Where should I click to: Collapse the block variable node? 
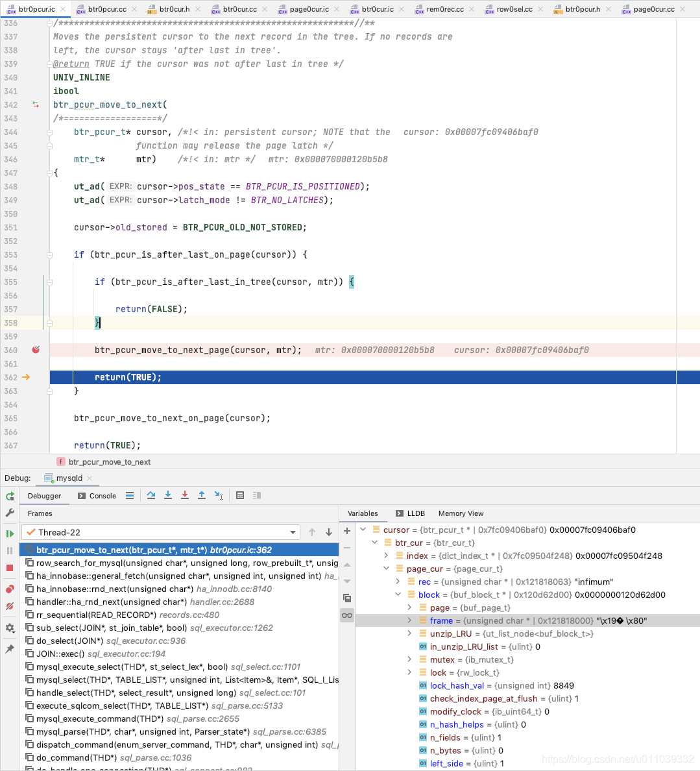click(398, 594)
